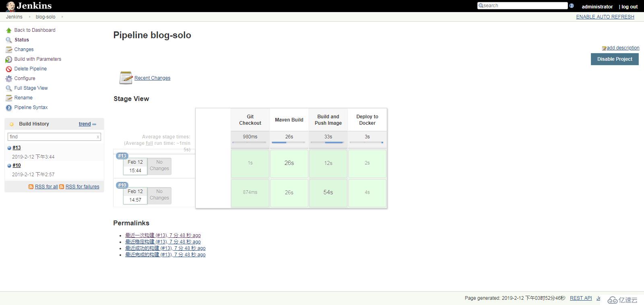Open the 最近完成的构建 (#13) permalink
Viewport: 644px width, 305px height.
tap(165, 255)
